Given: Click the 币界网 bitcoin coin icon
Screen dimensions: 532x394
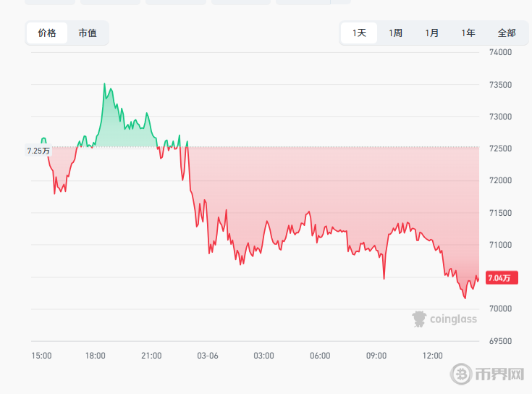Looking at the screenshot, I should (462, 374).
